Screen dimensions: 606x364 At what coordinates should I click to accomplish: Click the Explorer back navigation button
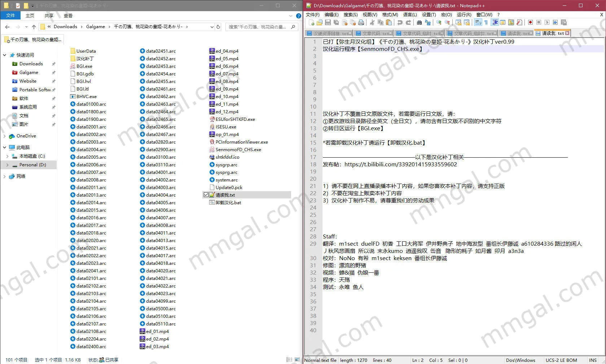pyautogui.click(x=7, y=26)
